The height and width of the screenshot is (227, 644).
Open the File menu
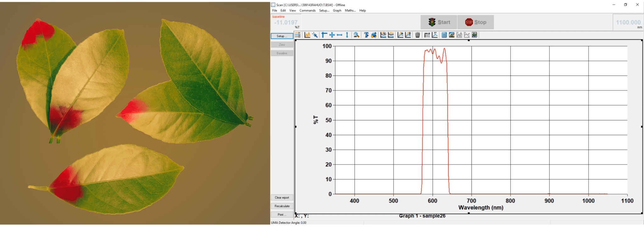click(x=275, y=10)
